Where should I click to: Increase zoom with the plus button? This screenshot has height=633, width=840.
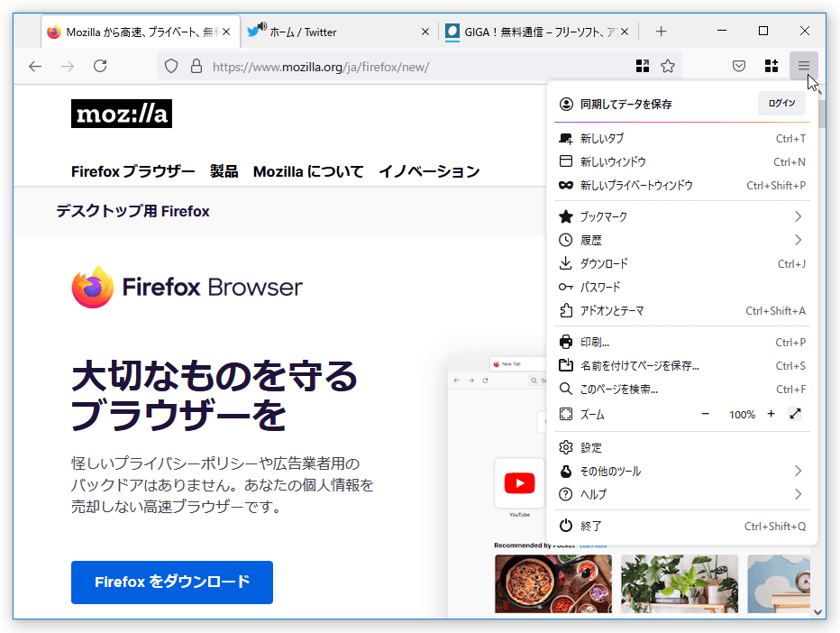(x=771, y=414)
